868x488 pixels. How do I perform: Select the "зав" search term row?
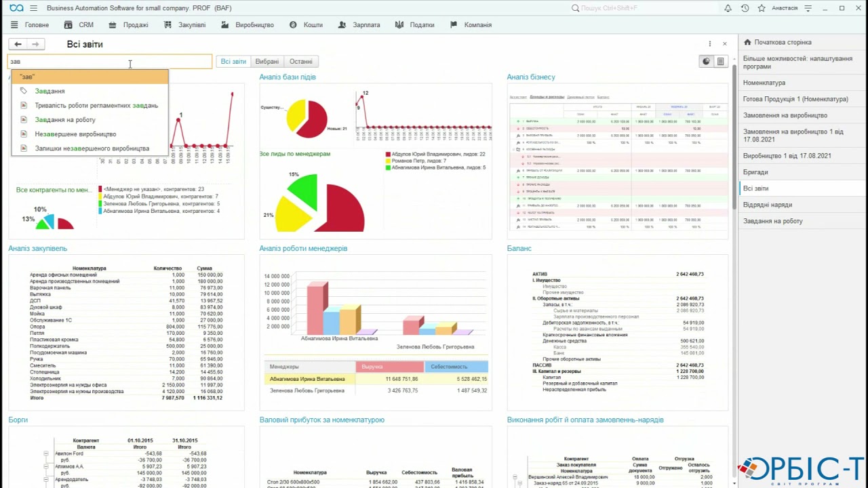(x=90, y=77)
